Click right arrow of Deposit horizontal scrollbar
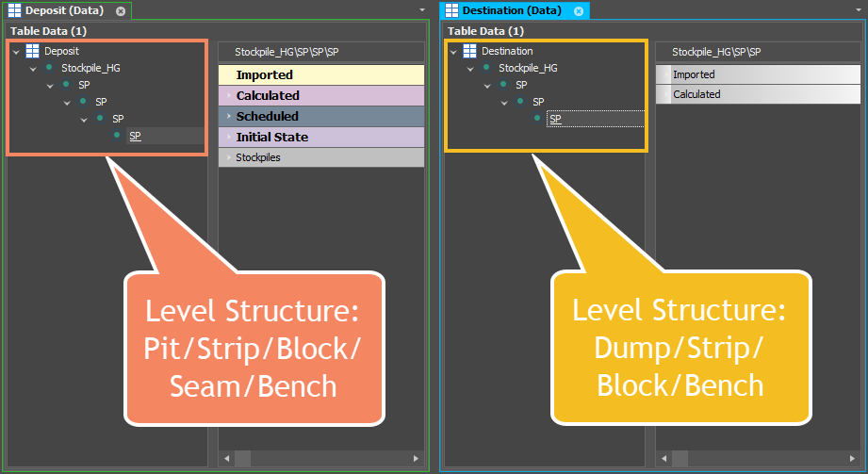Image resolution: width=868 pixels, height=474 pixels. click(x=416, y=459)
